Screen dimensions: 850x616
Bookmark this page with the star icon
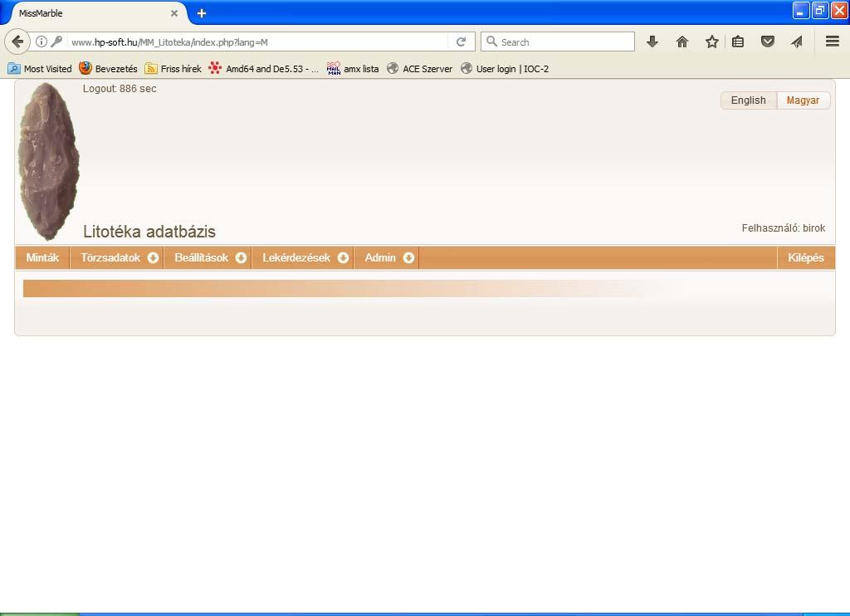pyautogui.click(x=711, y=42)
